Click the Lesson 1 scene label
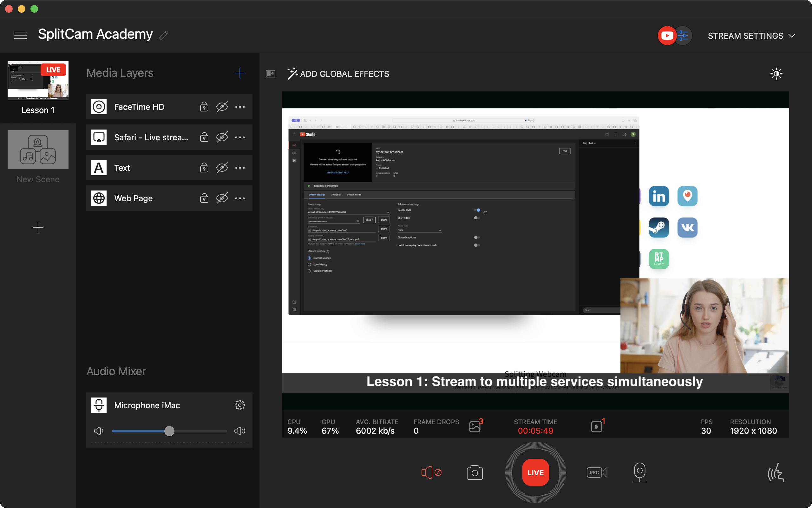Viewport: 812px width, 508px height. tap(38, 110)
